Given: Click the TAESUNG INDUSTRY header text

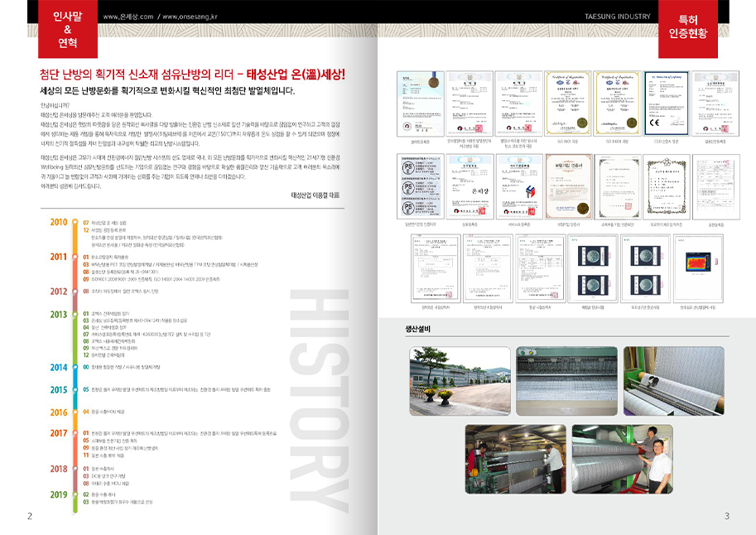Looking at the screenshot, I should tap(618, 17).
